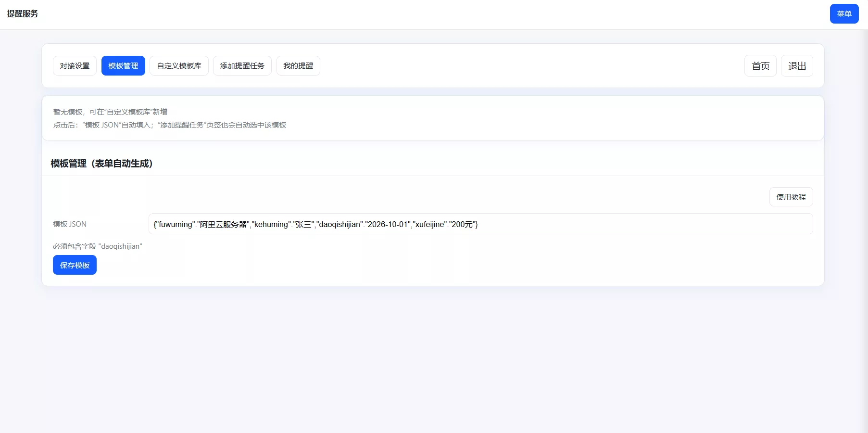The width and height of the screenshot is (868, 433).
Task: 切换到对接设置标签页
Action: click(75, 66)
